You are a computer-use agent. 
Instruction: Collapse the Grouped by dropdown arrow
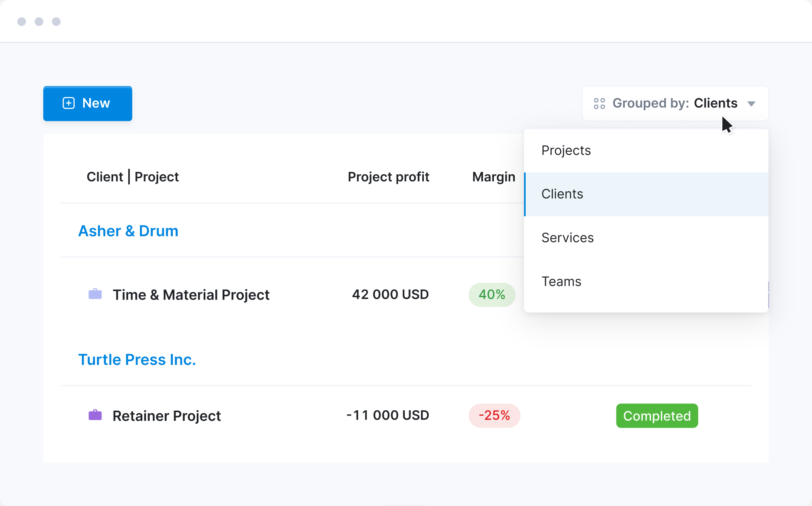click(x=751, y=104)
